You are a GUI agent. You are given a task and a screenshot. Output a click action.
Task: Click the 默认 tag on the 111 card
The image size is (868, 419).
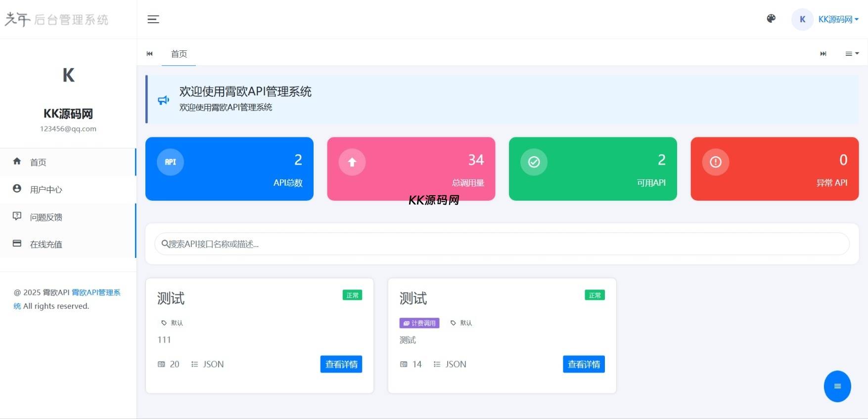pos(172,323)
